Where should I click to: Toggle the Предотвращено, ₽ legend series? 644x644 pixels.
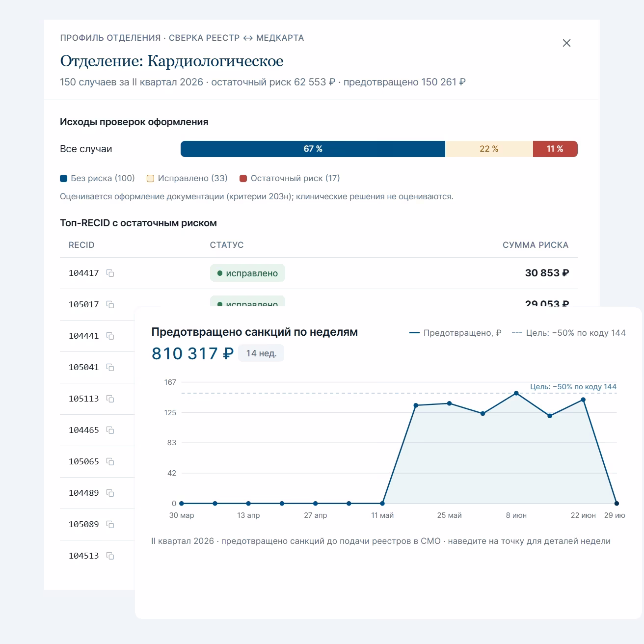(455, 333)
